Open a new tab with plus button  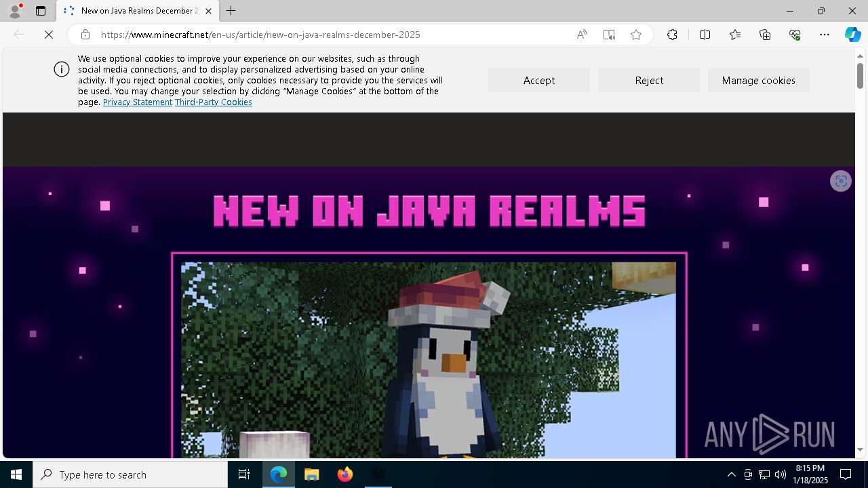pyautogui.click(x=231, y=11)
